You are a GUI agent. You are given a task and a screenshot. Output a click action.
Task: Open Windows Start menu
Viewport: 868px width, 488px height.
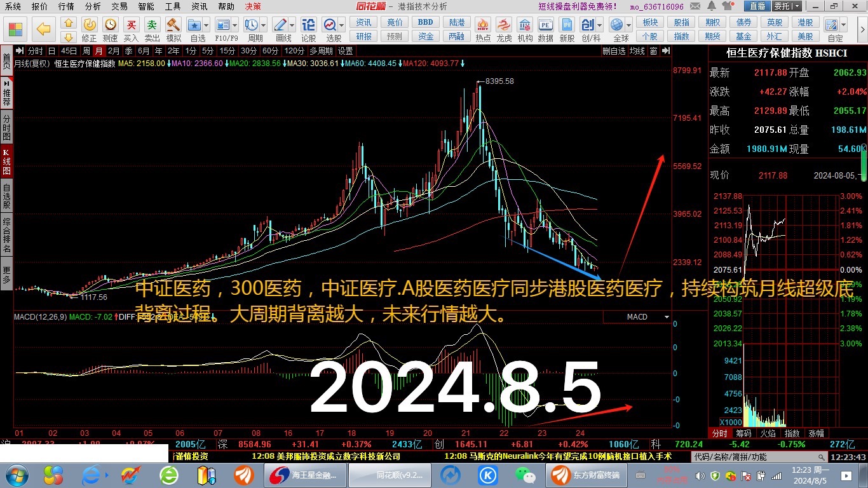(x=17, y=475)
